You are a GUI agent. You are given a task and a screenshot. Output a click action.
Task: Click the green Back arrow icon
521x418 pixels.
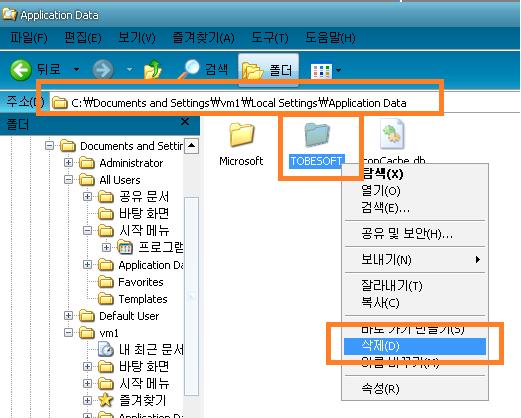[x=21, y=70]
